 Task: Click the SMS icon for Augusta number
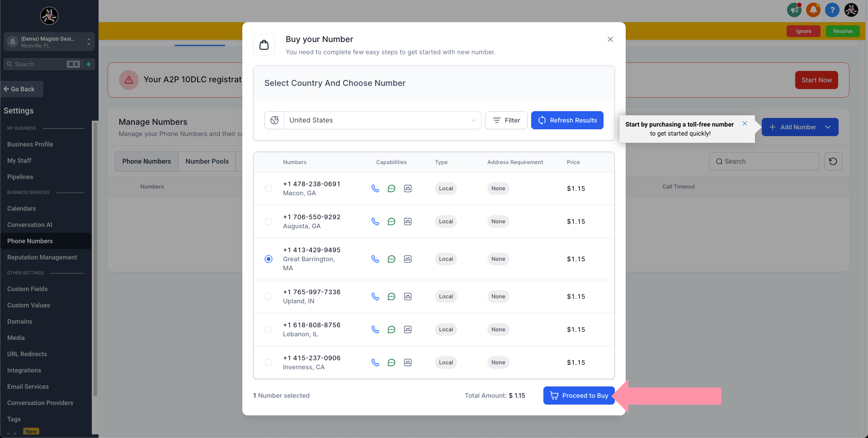(392, 221)
